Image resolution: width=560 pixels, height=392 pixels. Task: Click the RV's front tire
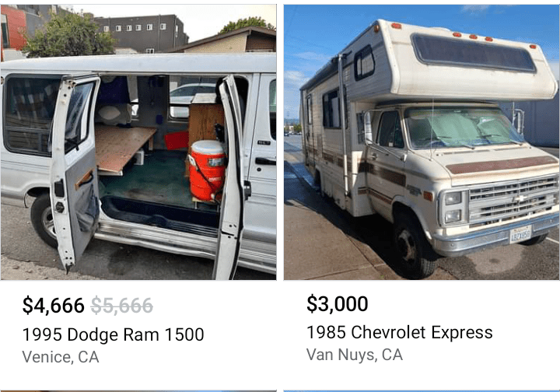click(414, 245)
